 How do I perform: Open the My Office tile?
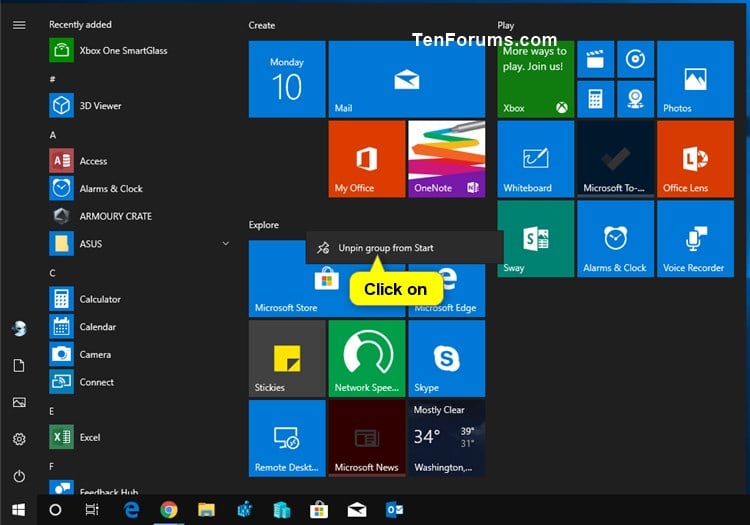click(x=367, y=159)
